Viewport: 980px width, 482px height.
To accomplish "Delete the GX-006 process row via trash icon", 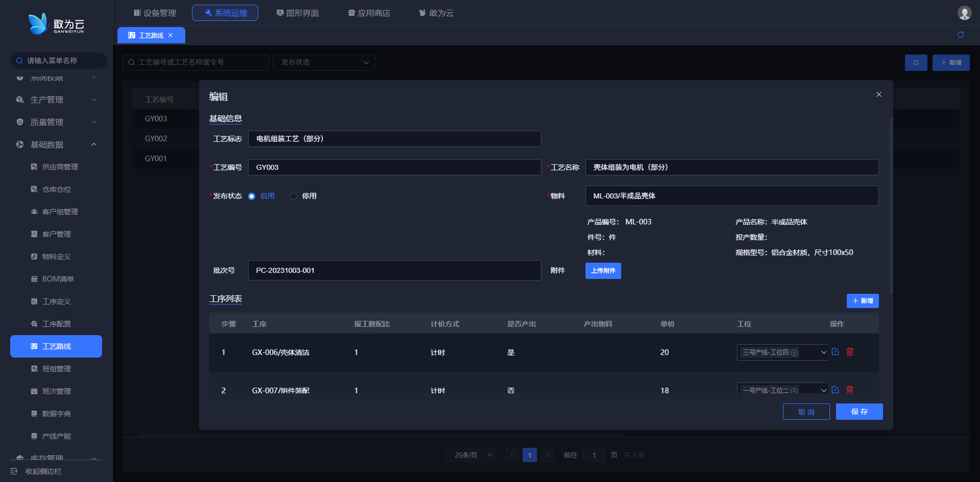I will (850, 352).
